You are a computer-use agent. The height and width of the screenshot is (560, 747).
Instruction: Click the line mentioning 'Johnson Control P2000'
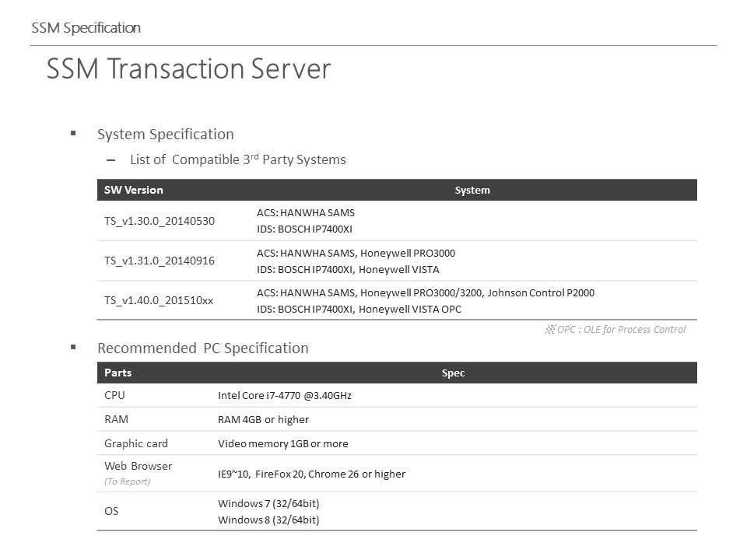(x=426, y=293)
